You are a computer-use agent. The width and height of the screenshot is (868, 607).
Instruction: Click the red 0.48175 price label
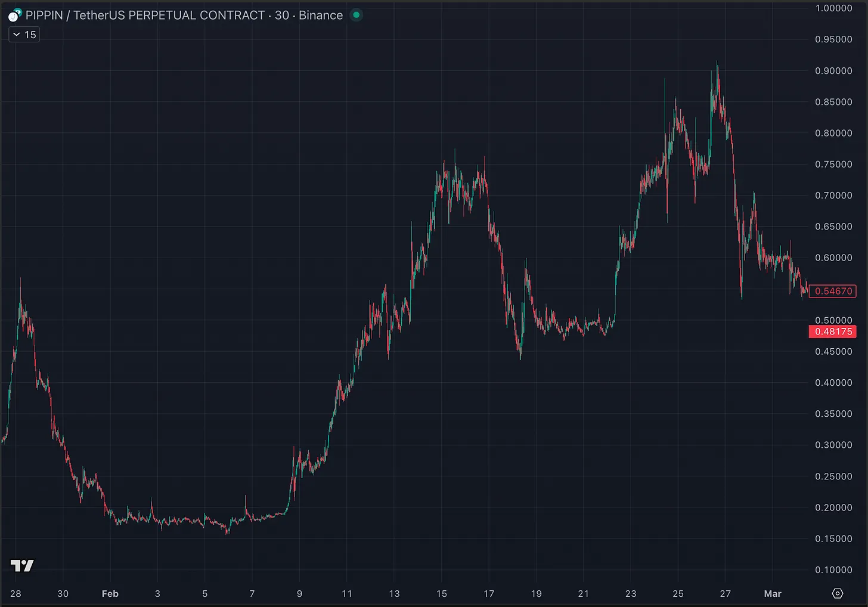833,332
